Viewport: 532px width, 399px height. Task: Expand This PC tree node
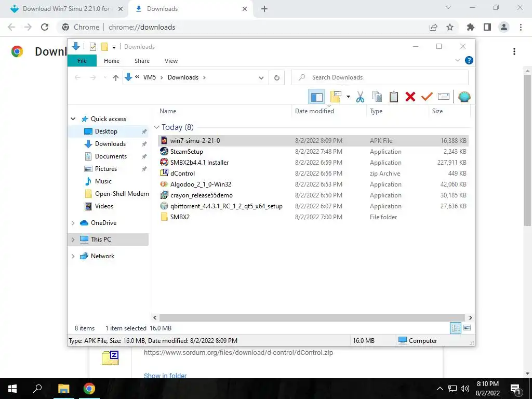point(73,240)
